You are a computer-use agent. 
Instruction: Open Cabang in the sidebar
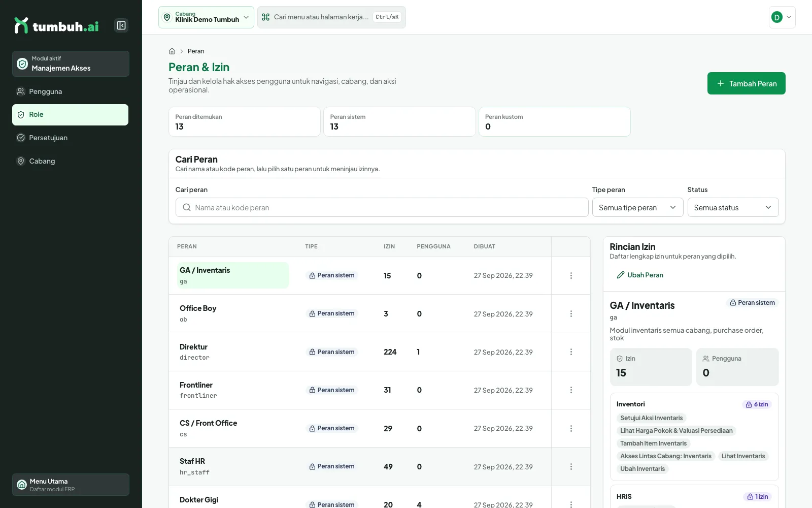point(70,161)
